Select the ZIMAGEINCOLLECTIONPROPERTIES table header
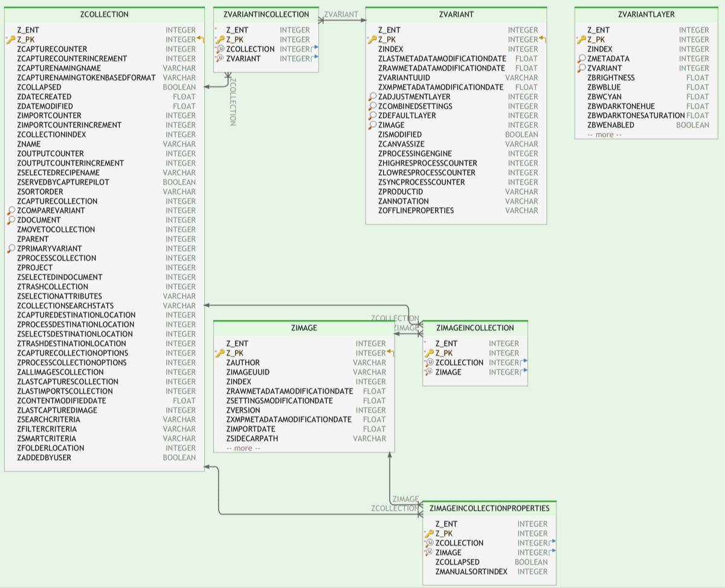This screenshot has width=725, height=588. click(x=489, y=508)
